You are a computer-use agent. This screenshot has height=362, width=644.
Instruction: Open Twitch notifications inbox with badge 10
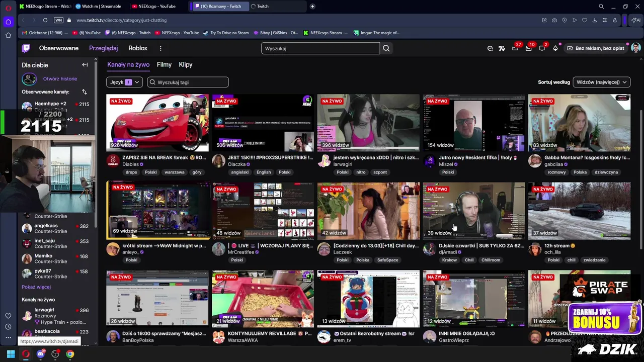[529, 48]
